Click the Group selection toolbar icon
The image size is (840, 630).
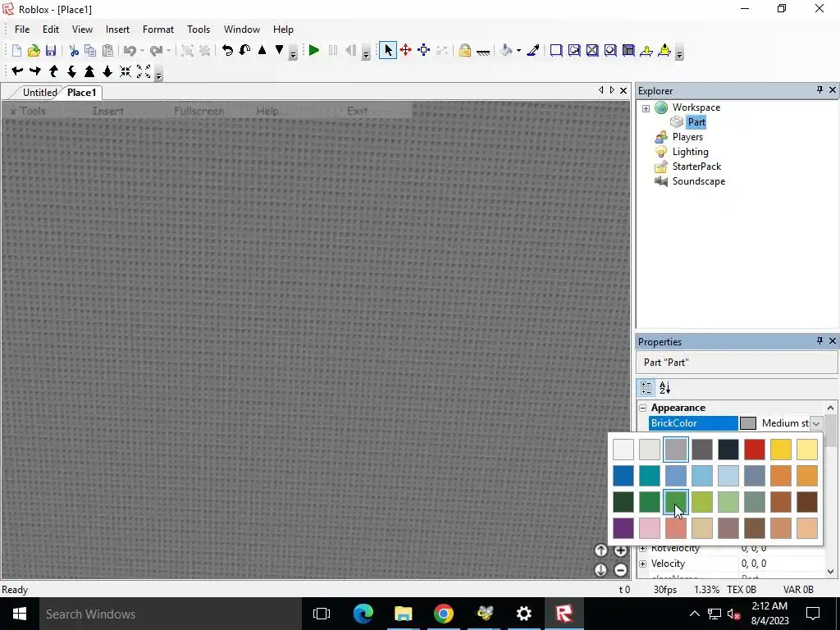click(187, 50)
